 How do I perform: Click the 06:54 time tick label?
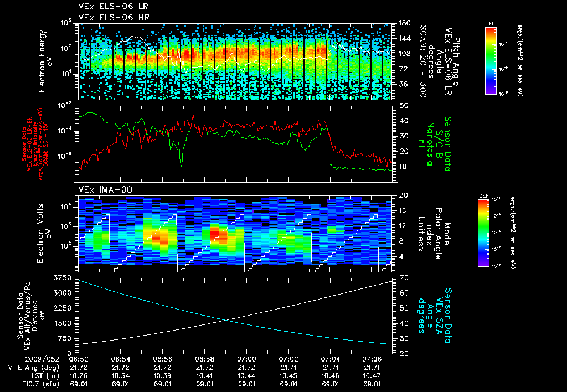(x=120, y=359)
